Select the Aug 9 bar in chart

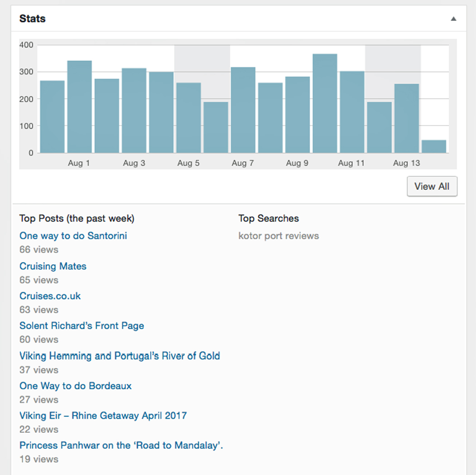[298, 115]
